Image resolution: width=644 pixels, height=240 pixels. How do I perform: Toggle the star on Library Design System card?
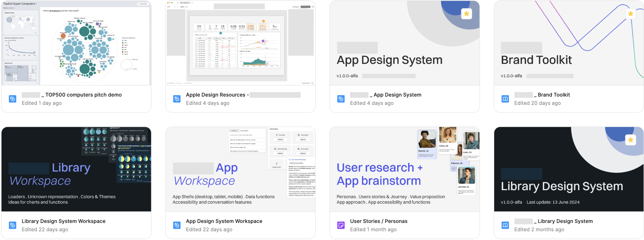pyautogui.click(x=630, y=140)
